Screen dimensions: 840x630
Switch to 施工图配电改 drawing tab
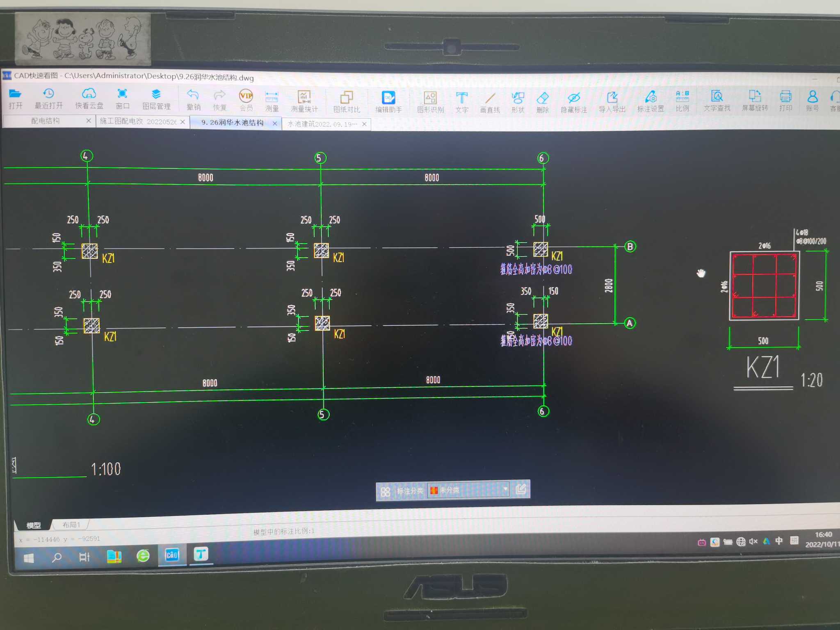click(138, 121)
